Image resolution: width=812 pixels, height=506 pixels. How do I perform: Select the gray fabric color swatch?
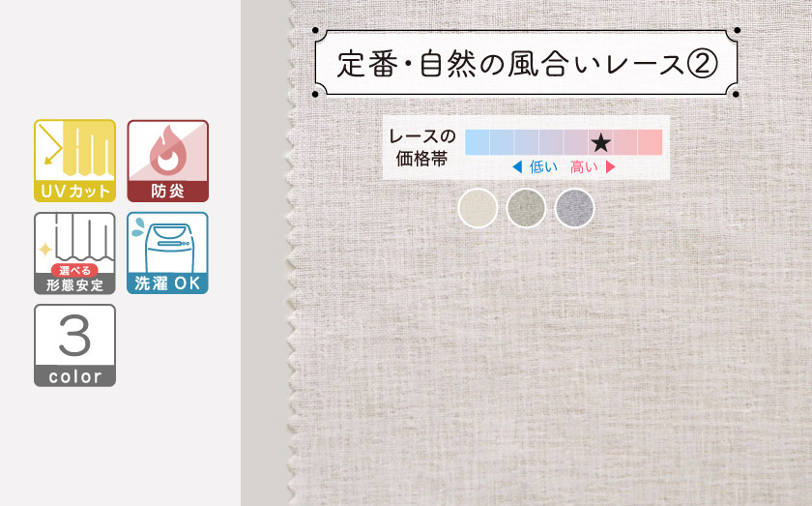[574, 208]
